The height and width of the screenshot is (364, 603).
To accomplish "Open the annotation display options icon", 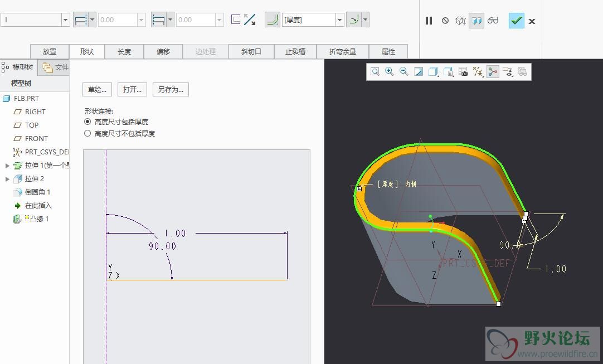I will pyautogui.click(x=508, y=71).
